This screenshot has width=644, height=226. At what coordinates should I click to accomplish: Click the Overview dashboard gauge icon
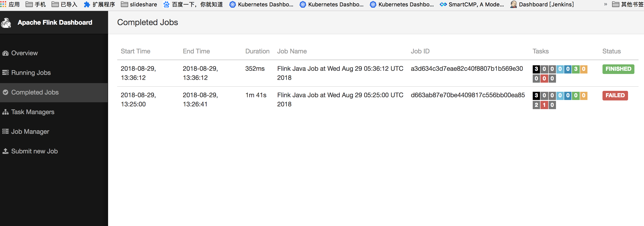(5, 53)
